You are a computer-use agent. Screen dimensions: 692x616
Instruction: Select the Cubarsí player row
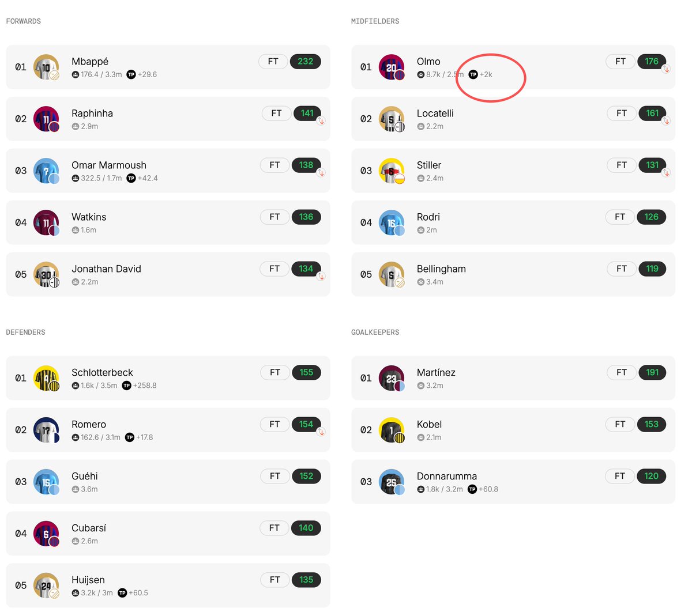(x=168, y=534)
